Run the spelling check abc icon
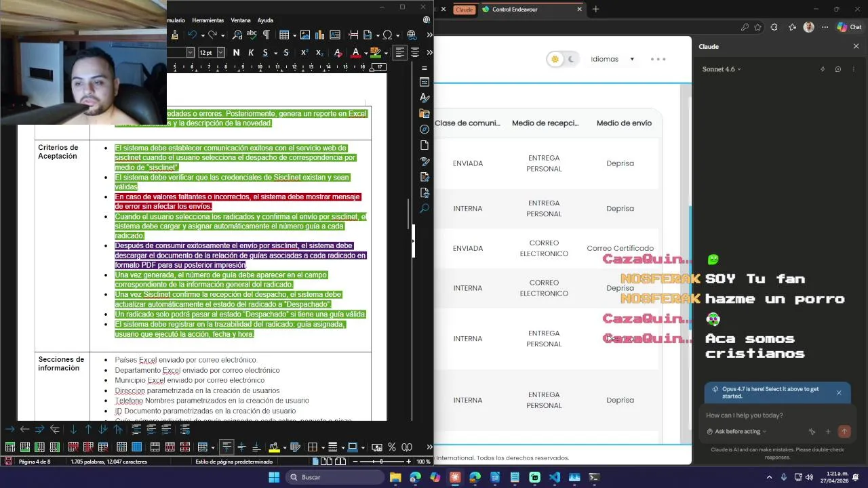The image size is (868, 488). (252, 35)
